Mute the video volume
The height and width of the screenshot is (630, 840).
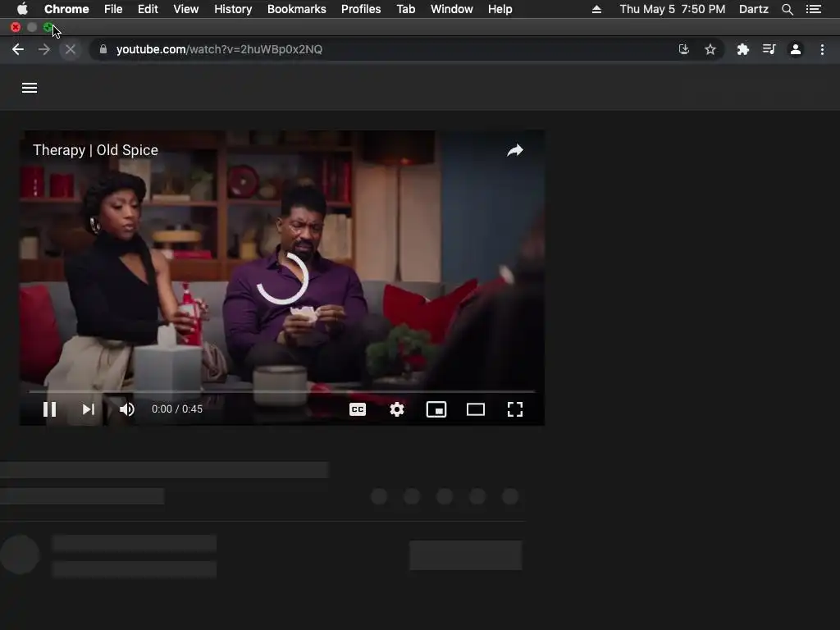click(x=127, y=409)
